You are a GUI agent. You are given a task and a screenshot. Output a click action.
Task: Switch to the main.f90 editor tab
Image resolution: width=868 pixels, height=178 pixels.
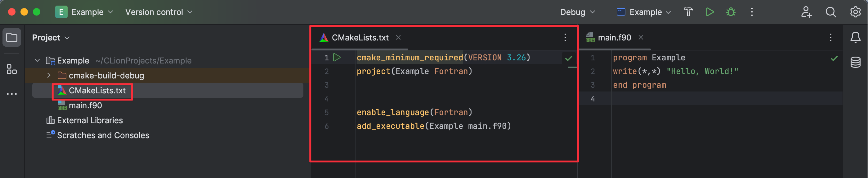click(614, 37)
